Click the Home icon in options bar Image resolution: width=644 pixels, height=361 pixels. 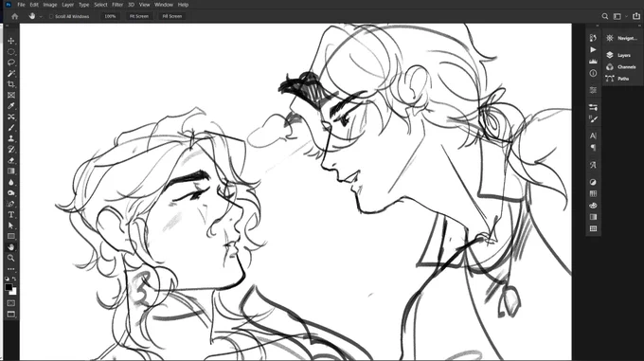(15, 16)
